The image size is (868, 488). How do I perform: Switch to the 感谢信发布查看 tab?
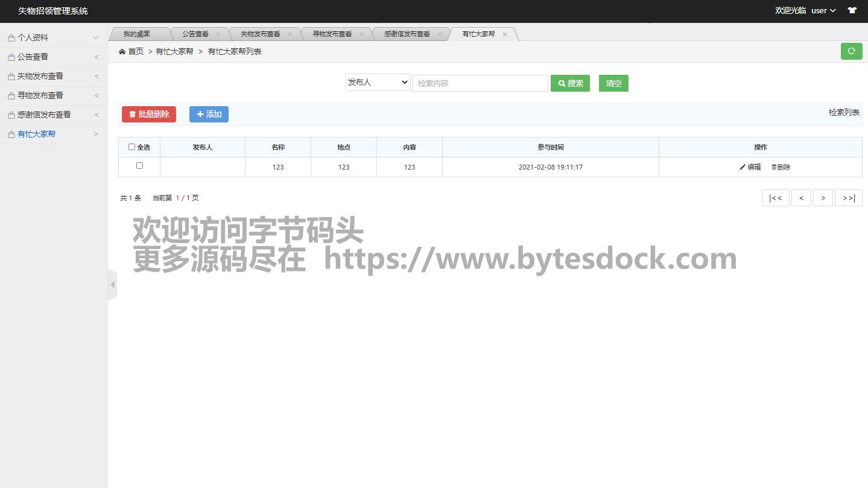tap(407, 34)
